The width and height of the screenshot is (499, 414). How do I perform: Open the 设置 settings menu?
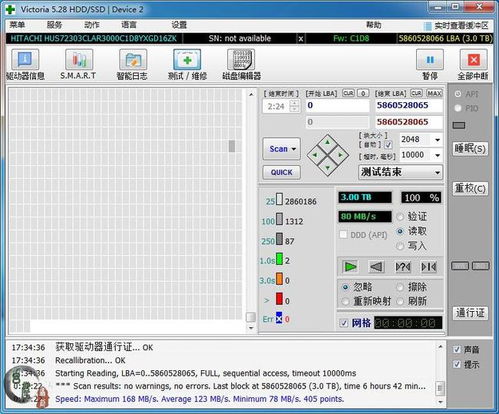(179, 25)
